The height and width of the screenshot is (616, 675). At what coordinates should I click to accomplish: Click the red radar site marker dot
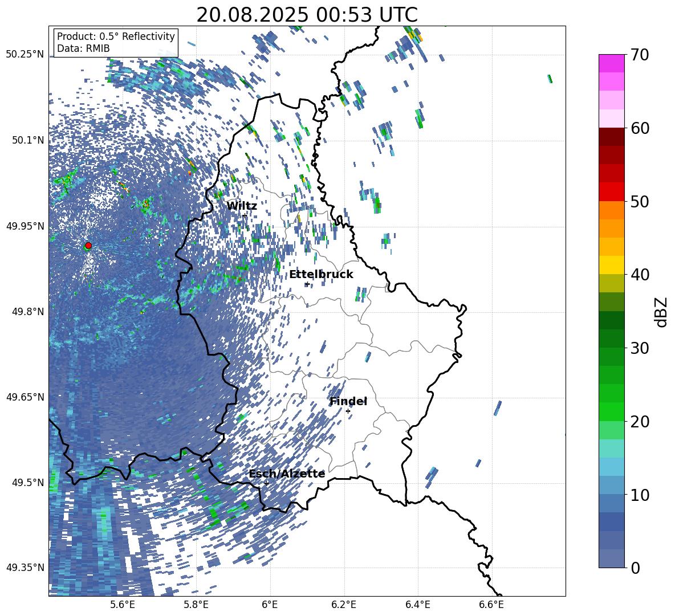click(88, 246)
